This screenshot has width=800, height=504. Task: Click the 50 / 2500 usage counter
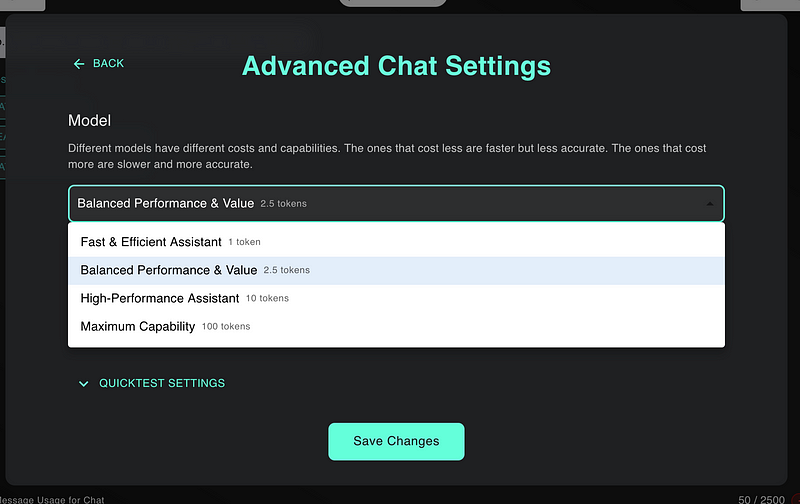pos(760,498)
